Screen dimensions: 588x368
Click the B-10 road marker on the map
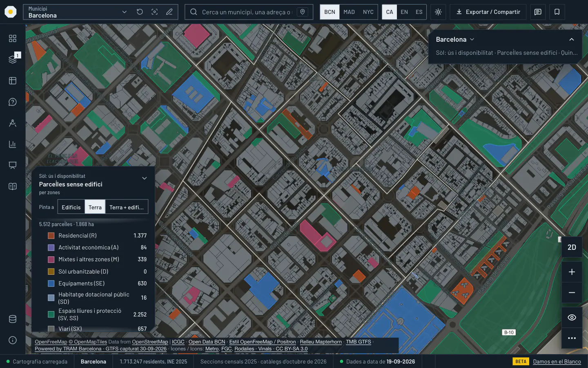coord(509,332)
